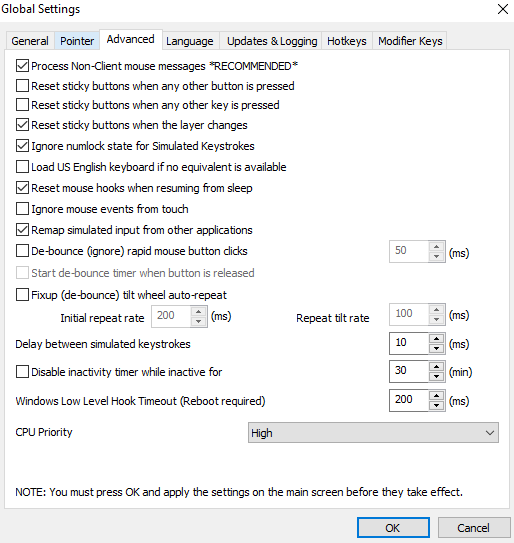Screen dimensions: 514x543
Task: Decrease inactivity timer minutes with down arrow
Action: [436, 376]
